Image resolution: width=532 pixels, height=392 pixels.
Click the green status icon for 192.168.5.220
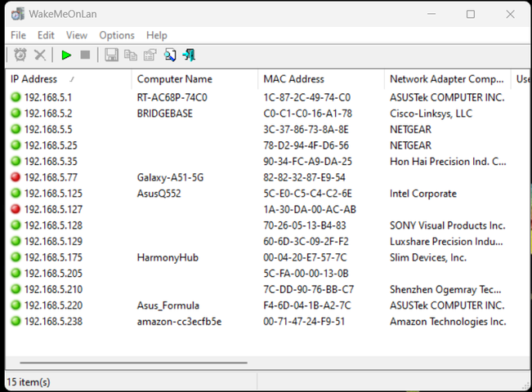(16, 305)
